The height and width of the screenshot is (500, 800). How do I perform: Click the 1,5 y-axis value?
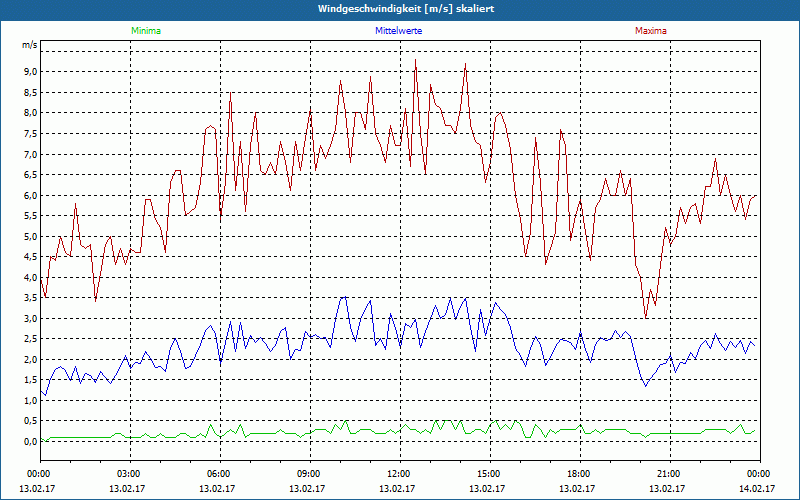pyautogui.click(x=31, y=380)
